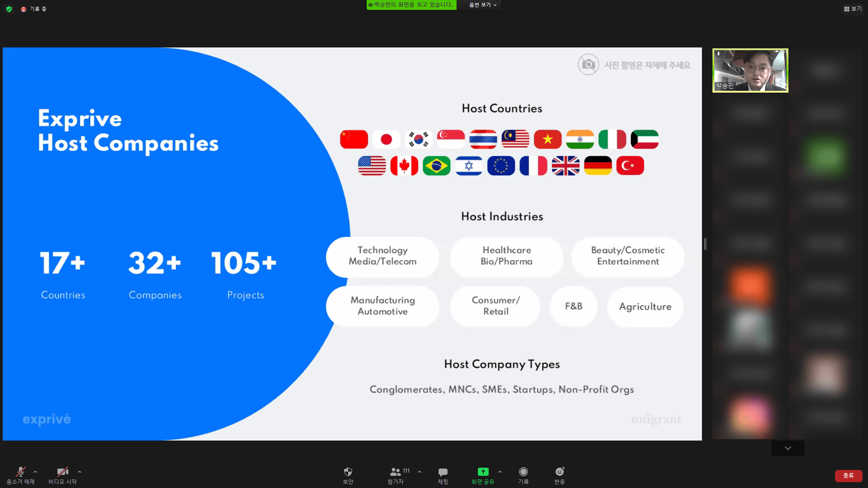Click the "Host Company Types" heading
The height and width of the screenshot is (488, 868).
point(502,364)
